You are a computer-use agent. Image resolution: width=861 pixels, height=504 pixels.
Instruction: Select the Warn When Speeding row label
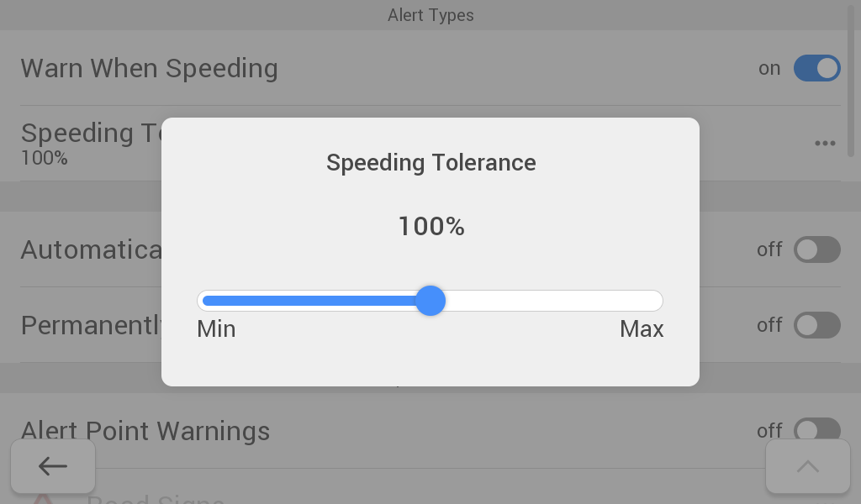pos(149,68)
